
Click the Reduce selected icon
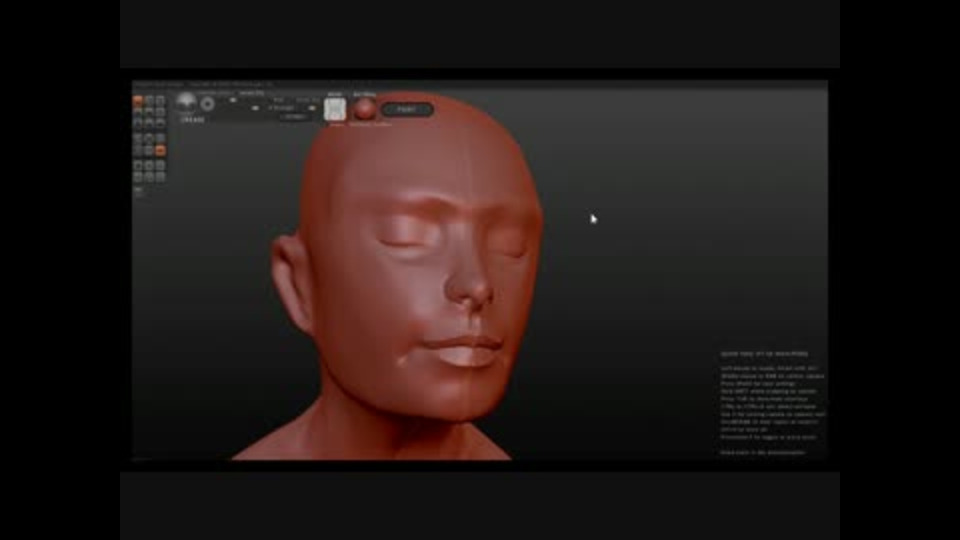[x=149, y=138]
